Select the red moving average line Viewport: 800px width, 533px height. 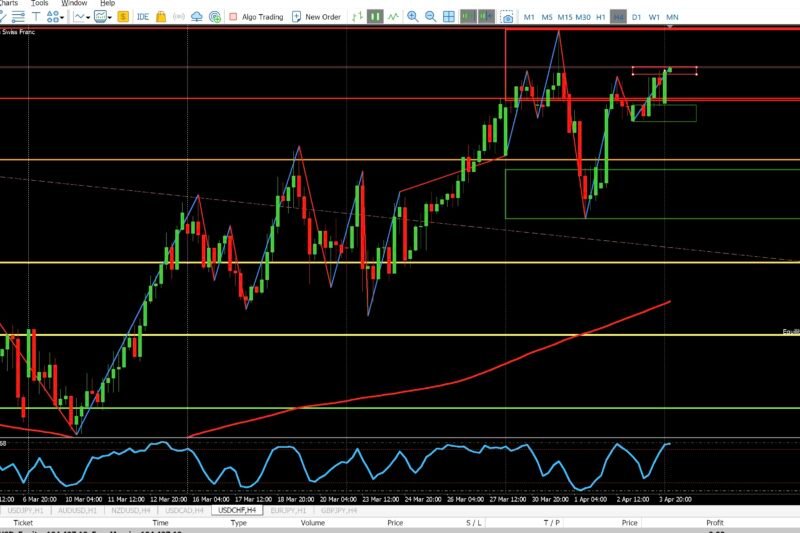pos(459,380)
